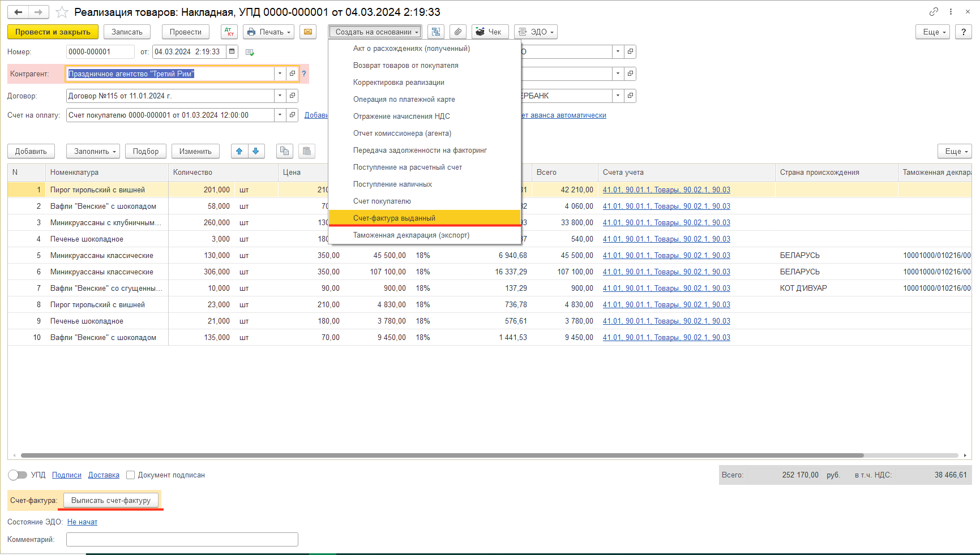980x555 pixels.
Task: Choose Возврат товаров от покупателя
Action: [425, 65]
